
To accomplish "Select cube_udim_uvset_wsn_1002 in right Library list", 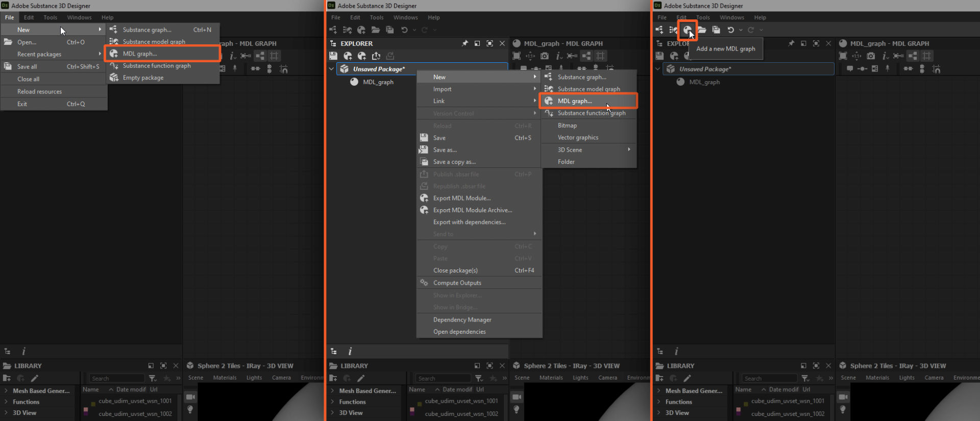I will point(788,414).
